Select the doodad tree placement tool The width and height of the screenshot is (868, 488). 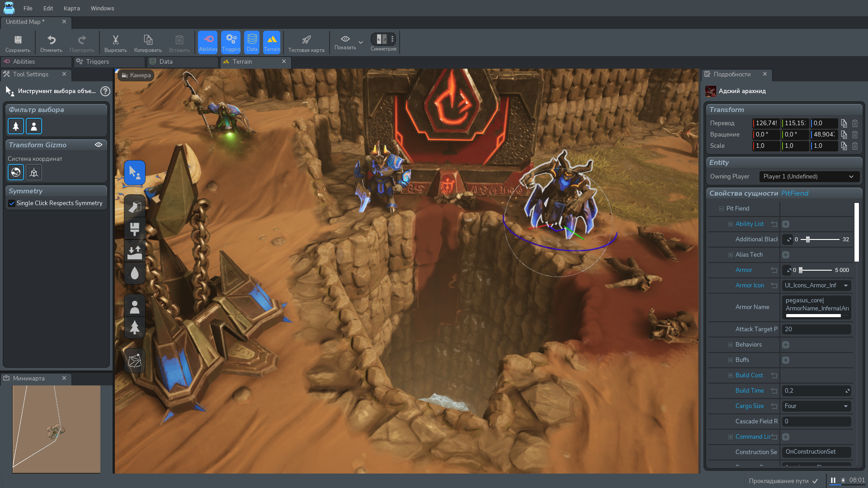pos(135,328)
